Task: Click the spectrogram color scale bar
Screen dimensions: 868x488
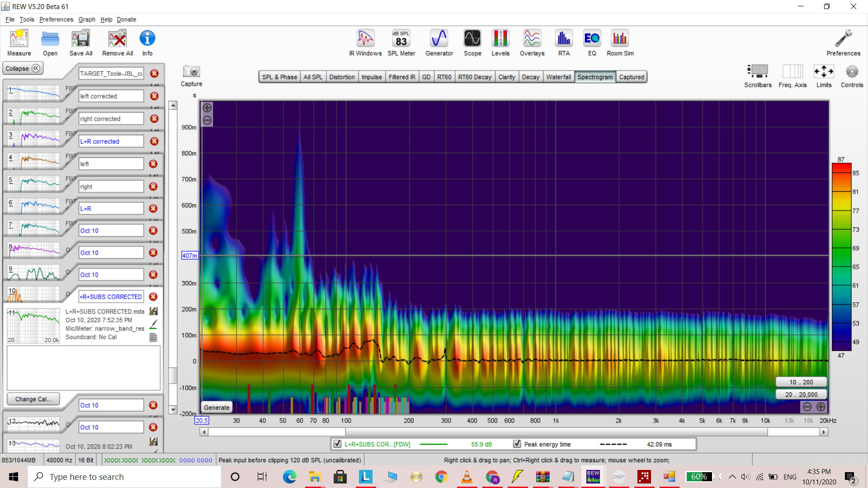Action: coord(841,258)
